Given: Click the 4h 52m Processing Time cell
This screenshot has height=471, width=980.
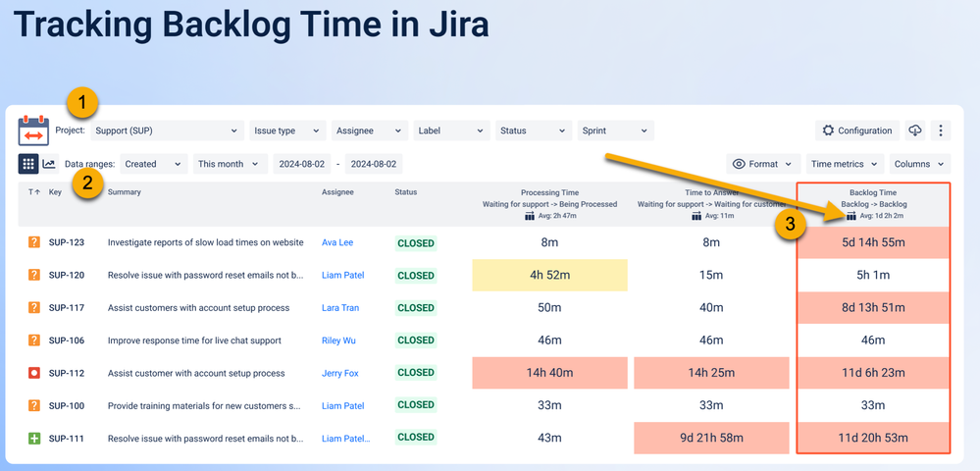Looking at the screenshot, I should 549,275.
